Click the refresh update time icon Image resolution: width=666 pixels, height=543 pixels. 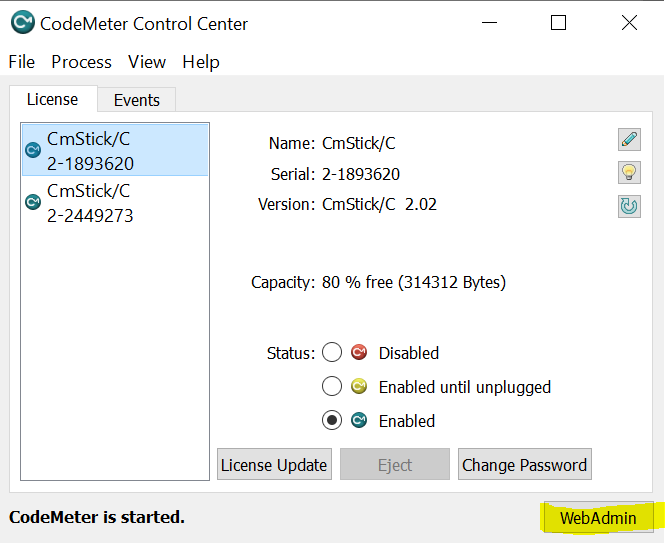[629, 206]
